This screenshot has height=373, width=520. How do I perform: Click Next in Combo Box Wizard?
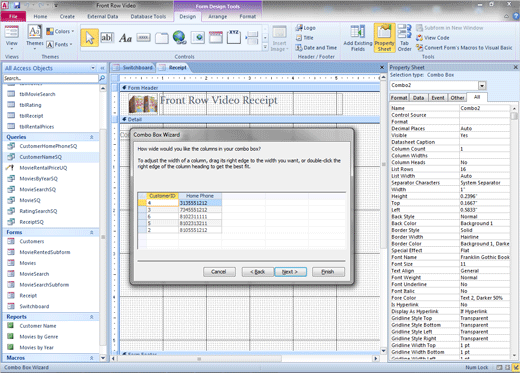(290, 272)
